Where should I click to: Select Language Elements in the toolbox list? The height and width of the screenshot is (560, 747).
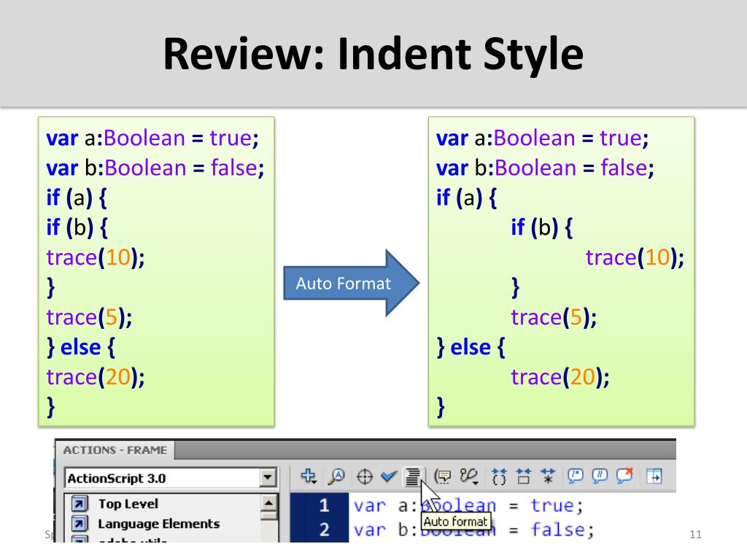tap(158, 524)
